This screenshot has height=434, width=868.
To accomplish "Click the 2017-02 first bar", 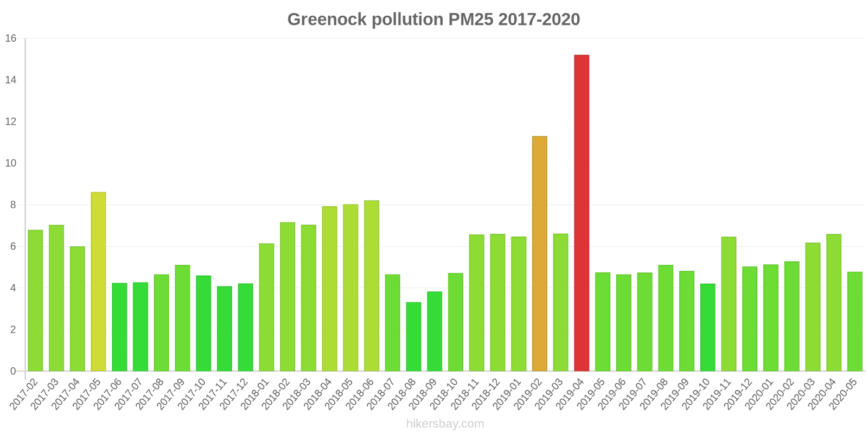I will coord(35,301).
